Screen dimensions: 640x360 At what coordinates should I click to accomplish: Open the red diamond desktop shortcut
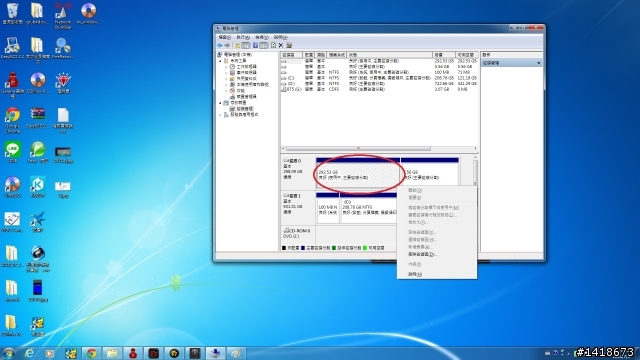[x=62, y=83]
